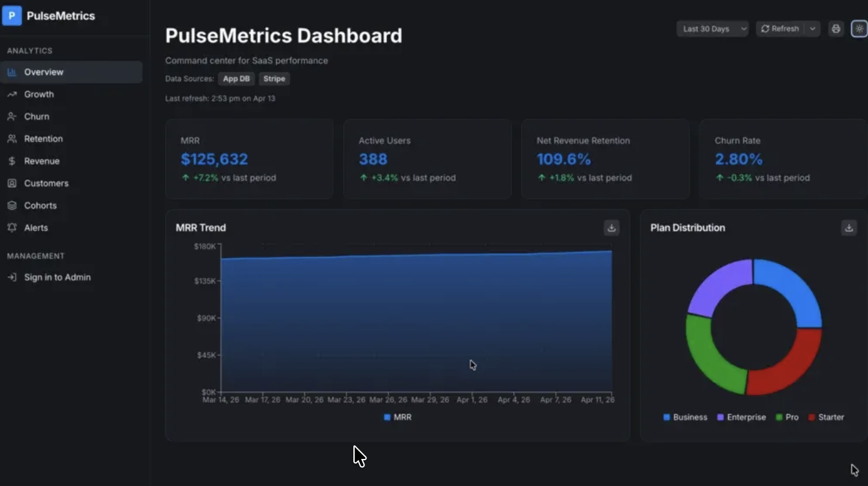
Task: Click the PulseMetrics logo icon
Action: pos(12,15)
